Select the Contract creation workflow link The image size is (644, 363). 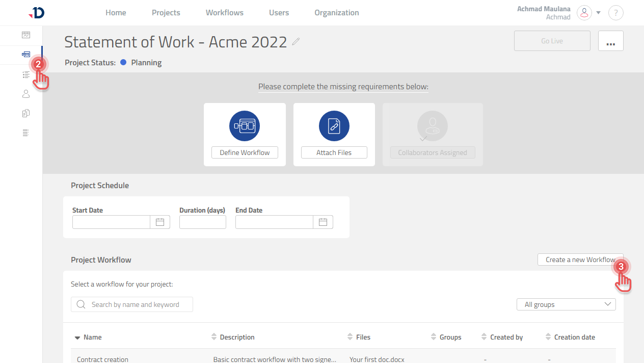pyautogui.click(x=102, y=359)
